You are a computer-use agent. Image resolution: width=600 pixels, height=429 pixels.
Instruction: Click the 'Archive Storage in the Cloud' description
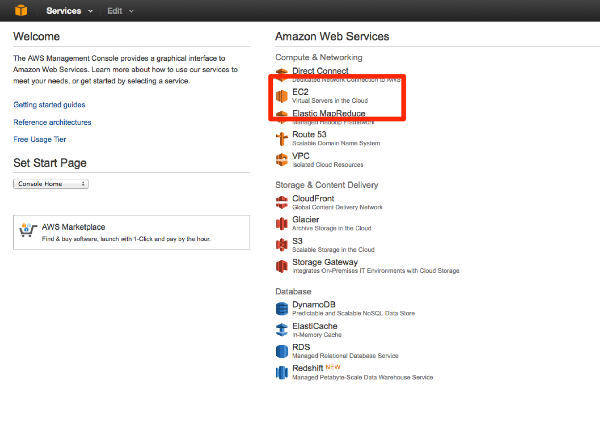point(332,228)
